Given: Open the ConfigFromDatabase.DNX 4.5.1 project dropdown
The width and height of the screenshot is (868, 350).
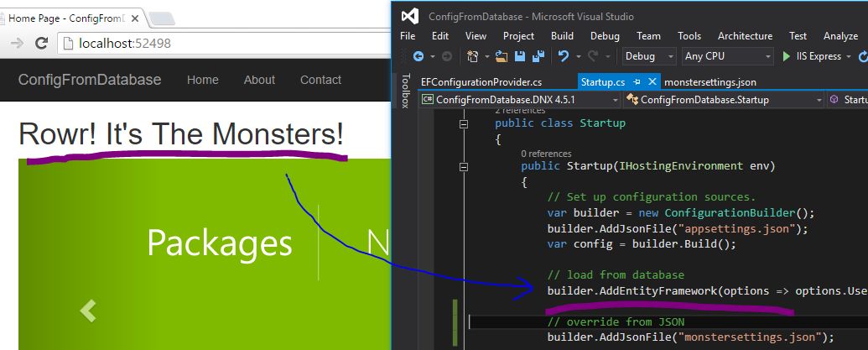Looking at the screenshot, I should point(519,100).
